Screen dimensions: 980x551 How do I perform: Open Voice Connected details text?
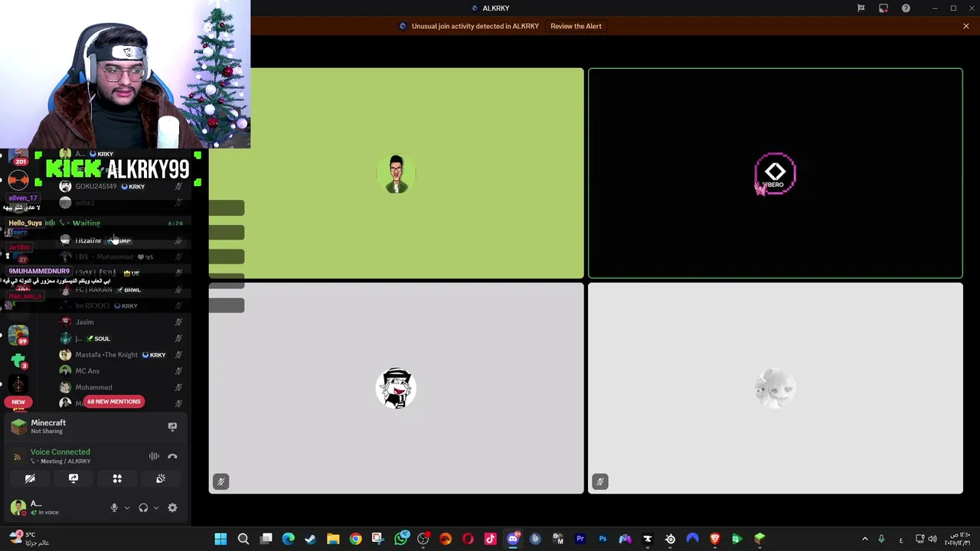coord(60,452)
